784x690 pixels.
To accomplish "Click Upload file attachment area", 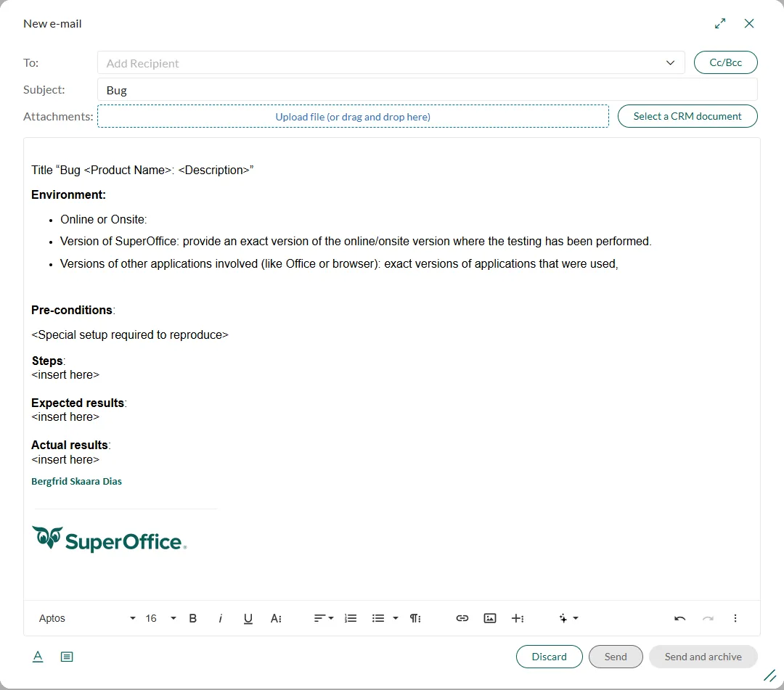I will click(x=353, y=116).
